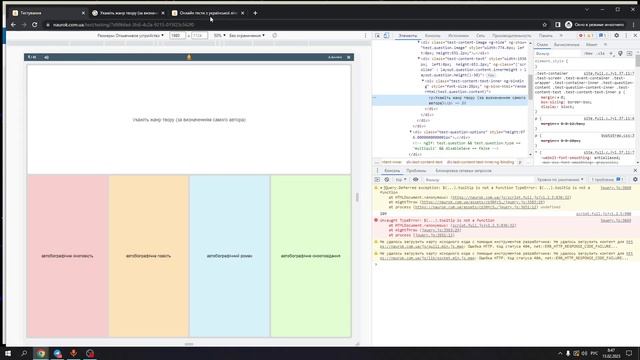
Task: Toggle the device toolbar icon in DevTools
Action: [x=386, y=36]
